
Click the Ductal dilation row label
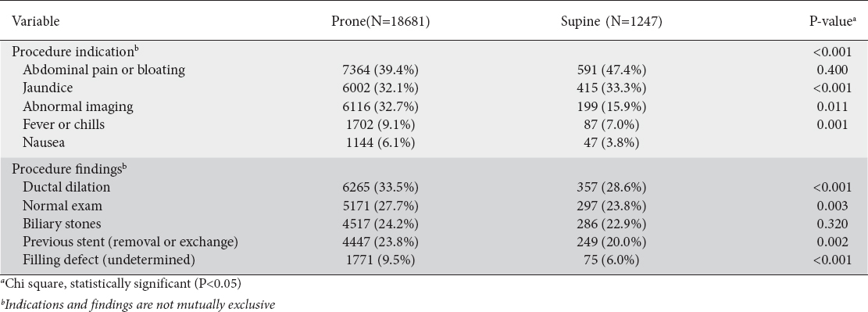66,188
